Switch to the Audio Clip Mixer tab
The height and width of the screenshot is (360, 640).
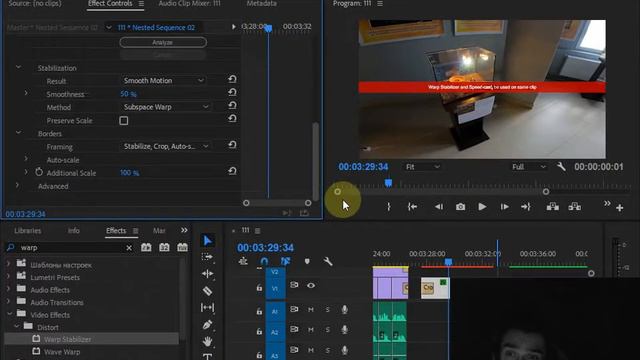(x=189, y=4)
